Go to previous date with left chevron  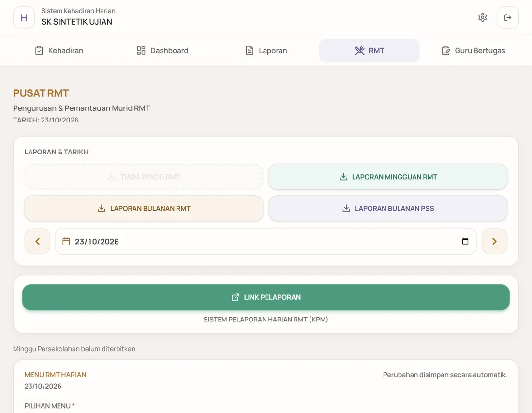coord(38,241)
